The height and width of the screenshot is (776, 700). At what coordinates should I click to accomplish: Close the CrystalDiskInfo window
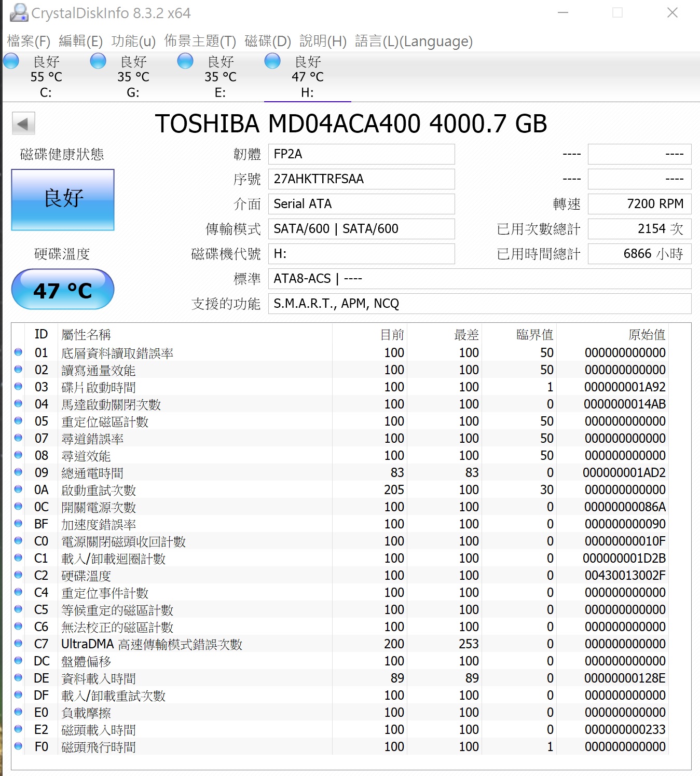coord(672,12)
